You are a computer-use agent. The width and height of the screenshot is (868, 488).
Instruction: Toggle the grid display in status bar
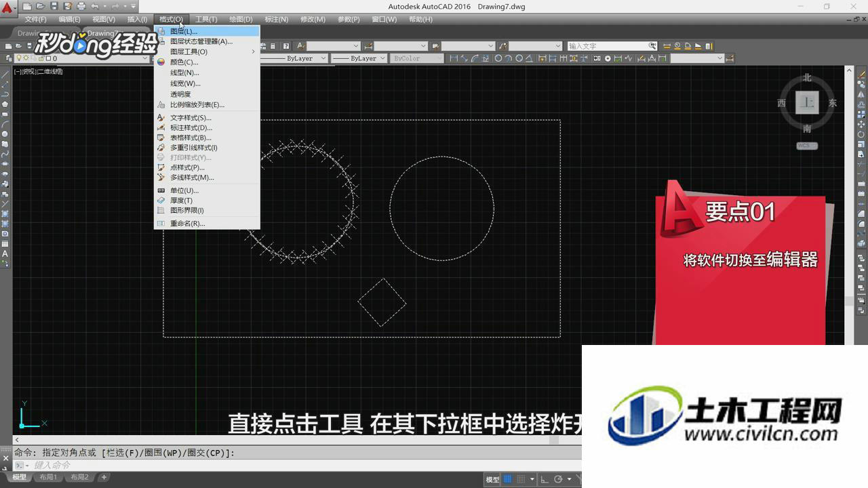[x=507, y=479]
